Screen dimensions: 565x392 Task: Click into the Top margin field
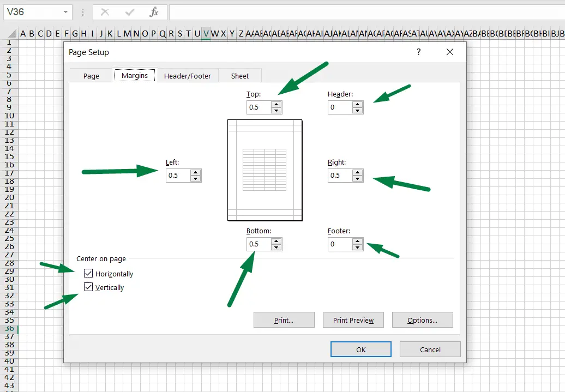click(x=260, y=107)
